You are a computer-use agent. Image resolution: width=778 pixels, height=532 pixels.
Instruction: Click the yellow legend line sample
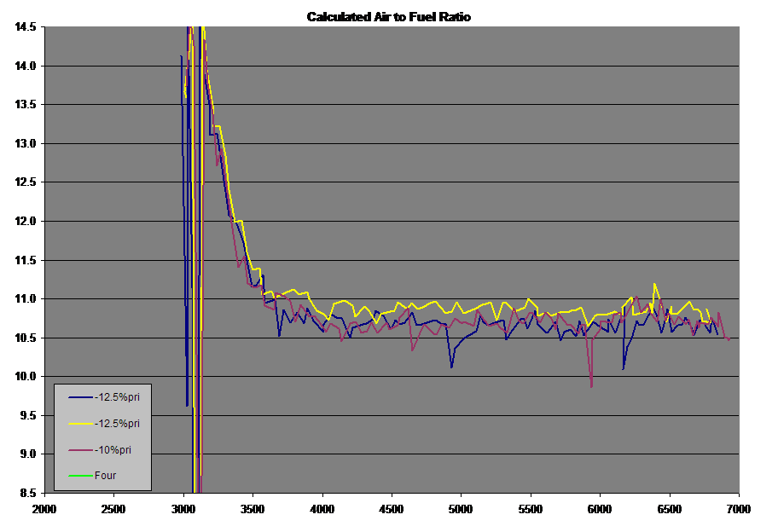[x=80, y=423]
